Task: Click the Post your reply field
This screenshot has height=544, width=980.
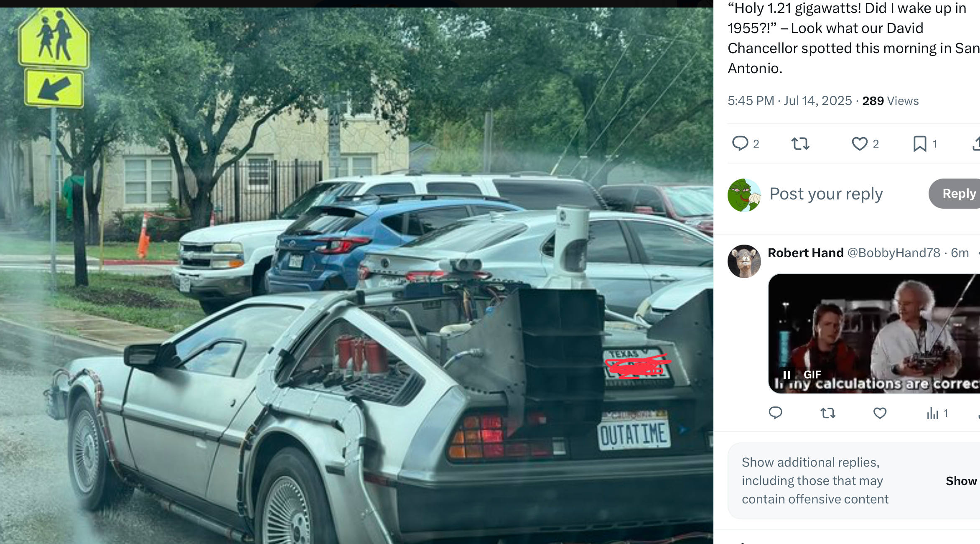Action: (826, 194)
